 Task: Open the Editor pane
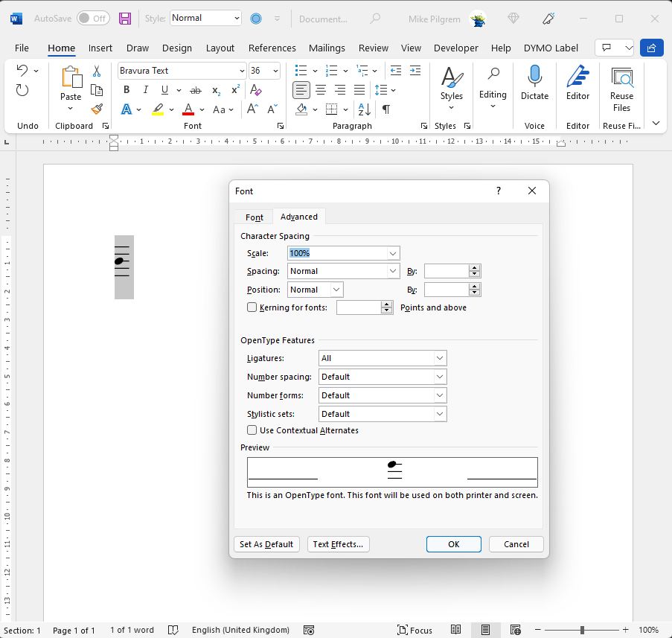tap(577, 83)
